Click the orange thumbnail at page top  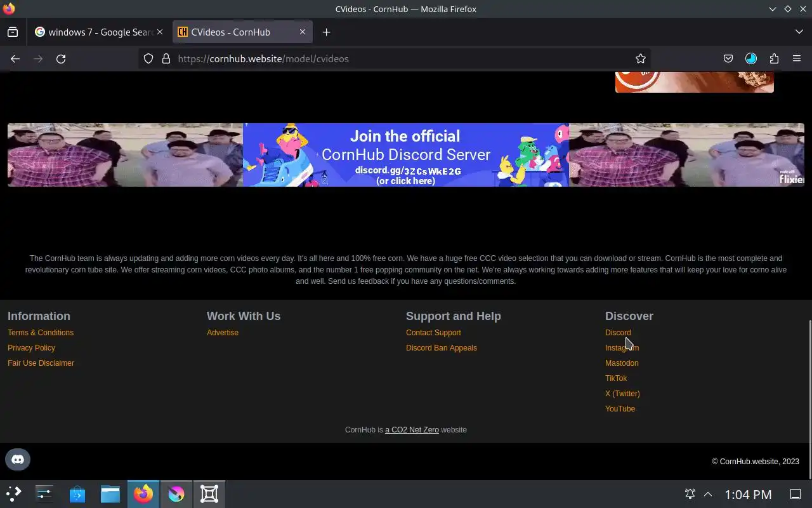pos(695,82)
